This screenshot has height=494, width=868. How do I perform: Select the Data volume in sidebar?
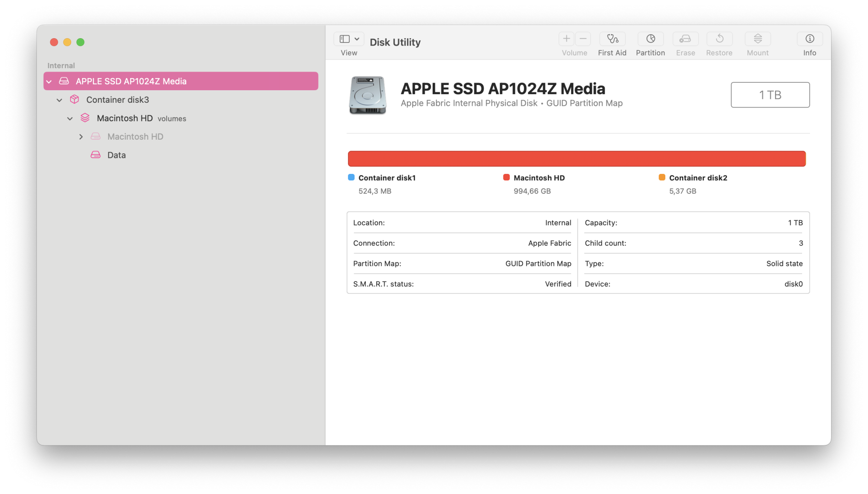click(x=116, y=155)
